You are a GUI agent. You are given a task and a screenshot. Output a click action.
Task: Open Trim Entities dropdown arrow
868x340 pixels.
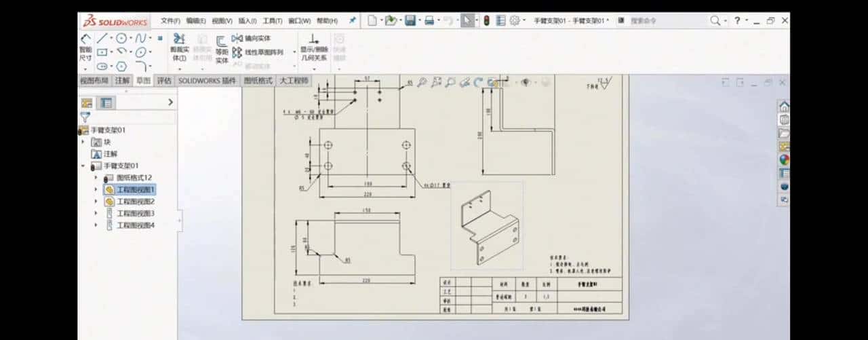pyautogui.click(x=180, y=69)
